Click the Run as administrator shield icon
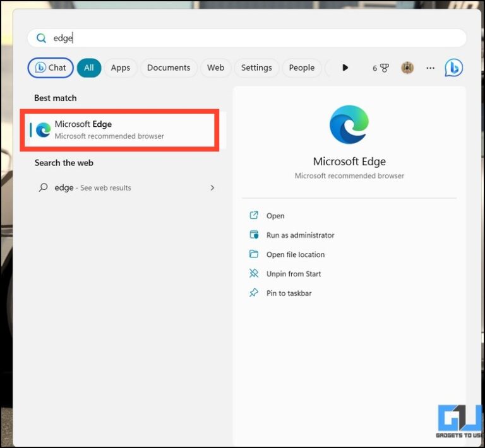Image resolution: width=485 pixels, height=448 pixels. [x=254, y=235]
